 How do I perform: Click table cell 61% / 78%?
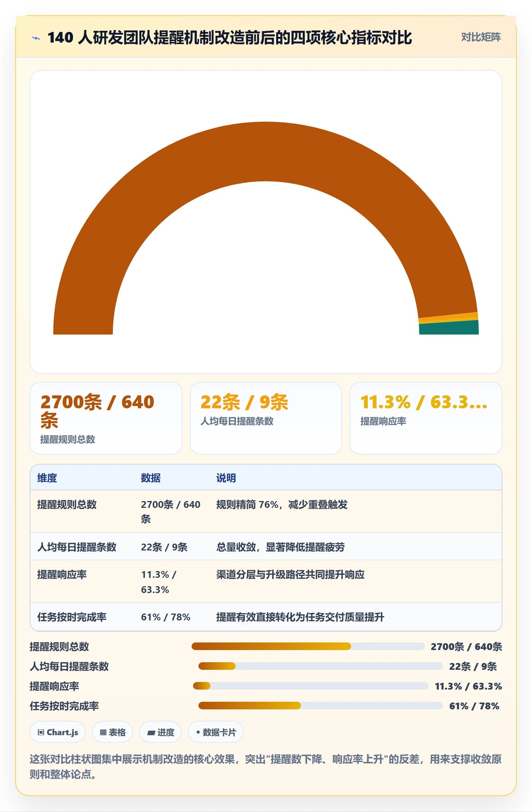166,617
